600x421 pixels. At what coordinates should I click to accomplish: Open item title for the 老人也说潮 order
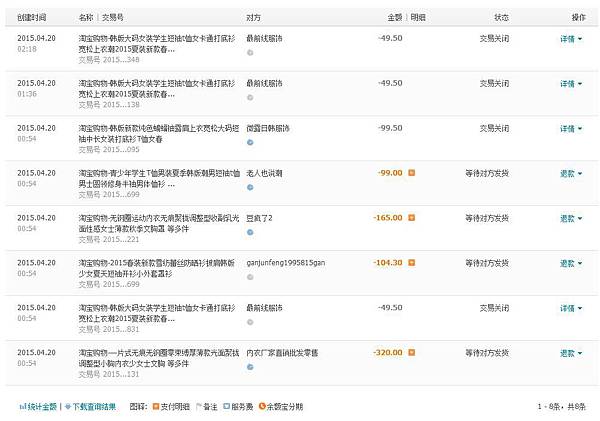tap(159, 178)
